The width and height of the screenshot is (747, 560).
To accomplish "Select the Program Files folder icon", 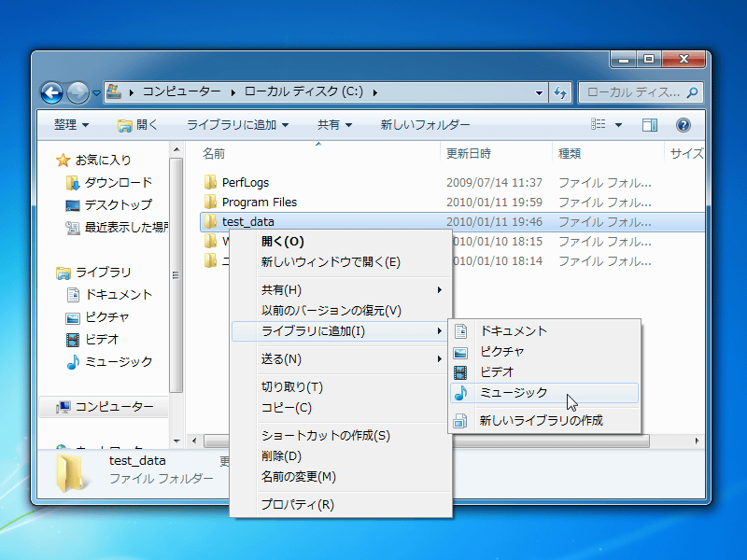I will pyautogui.click(x=210, y=202).
